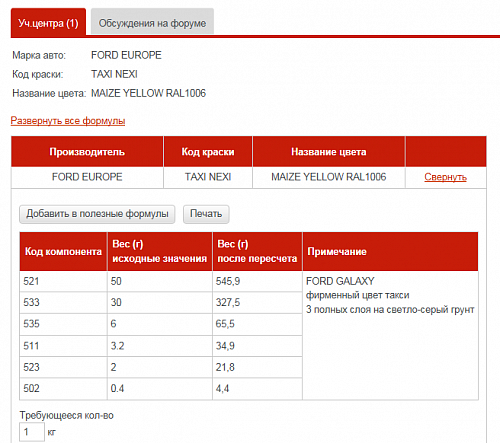Click the Примечание column header
500x443 pixels.
click(390, 252)
